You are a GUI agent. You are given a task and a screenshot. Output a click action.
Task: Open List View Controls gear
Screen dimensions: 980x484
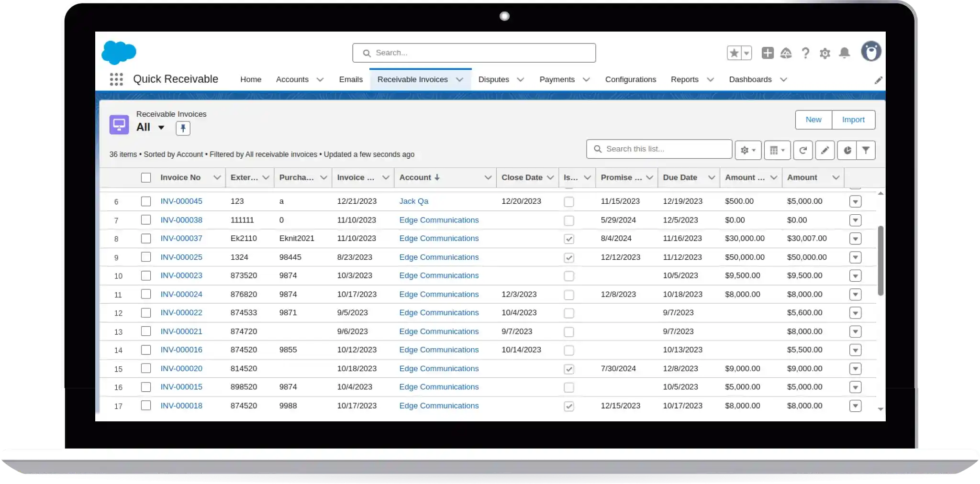coord(748,150)
